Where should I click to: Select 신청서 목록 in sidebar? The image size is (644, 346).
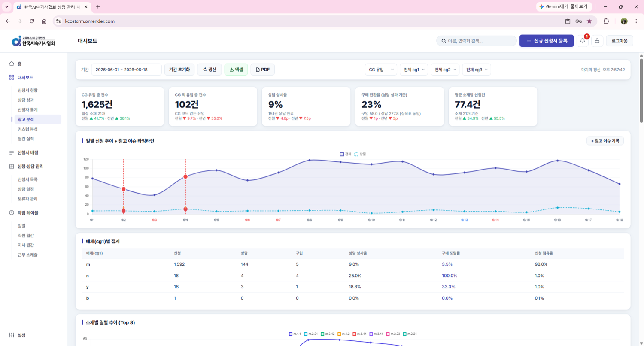27,179
